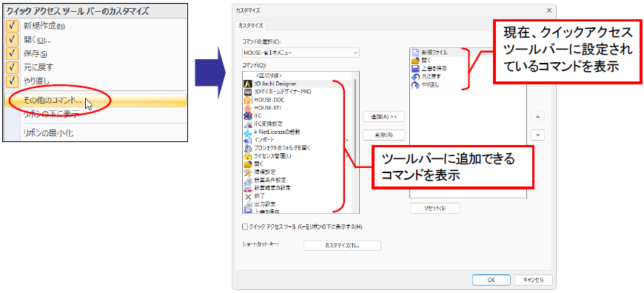This screenshot has height=293, width=644.
Task: Select the 3D Archi Designer command icon
Action: point(248,84)
